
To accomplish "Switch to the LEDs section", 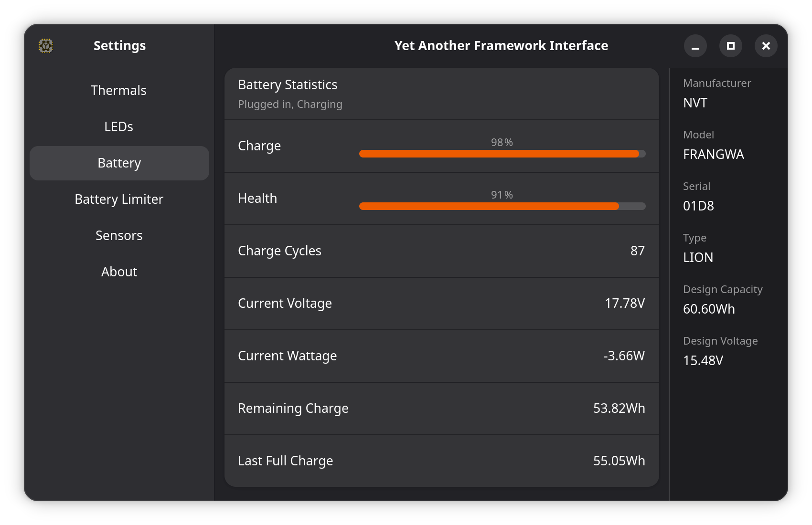I will coord(118,126).
